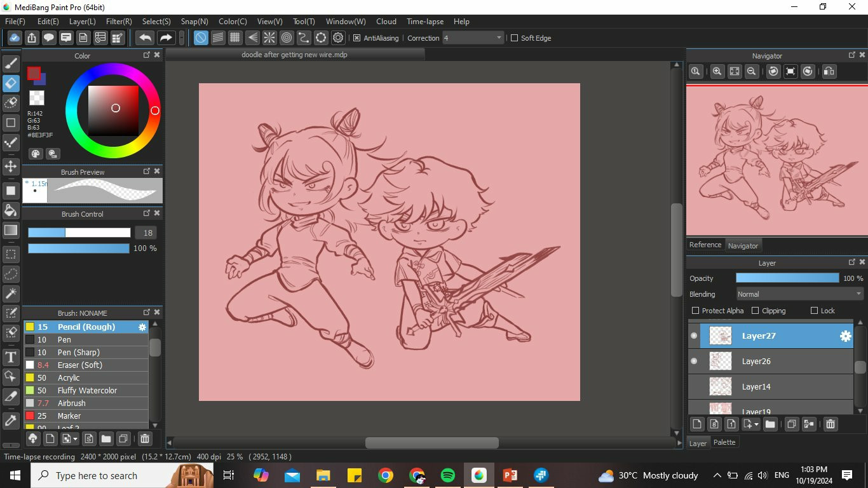Open the Filter(R) menu
Viewport: 868px width, 488px height.
(119, 22)
